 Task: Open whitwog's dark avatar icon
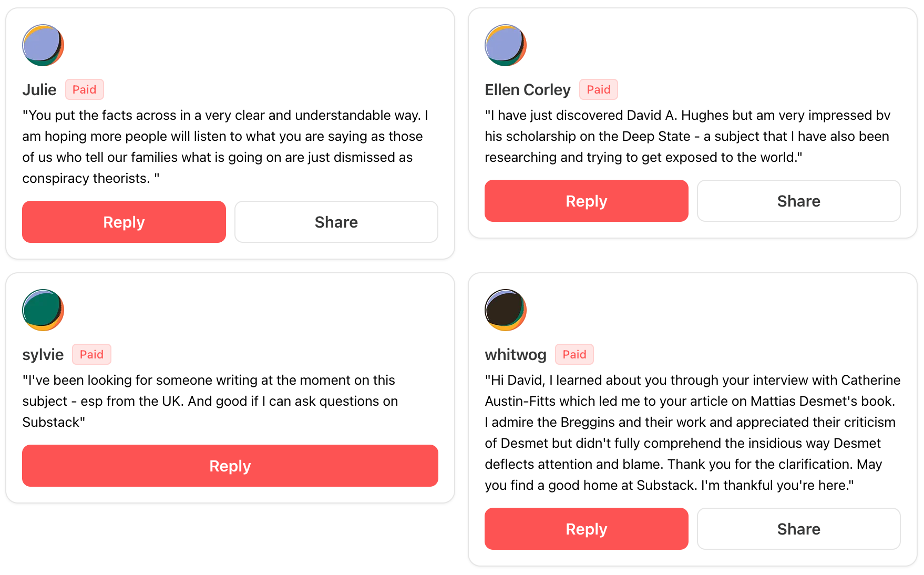506,310
